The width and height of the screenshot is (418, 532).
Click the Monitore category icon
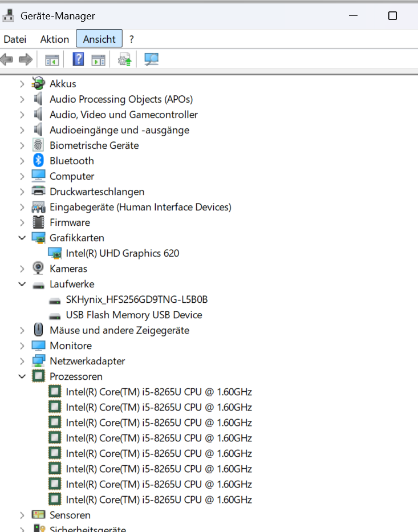click(x=38, y=346)
